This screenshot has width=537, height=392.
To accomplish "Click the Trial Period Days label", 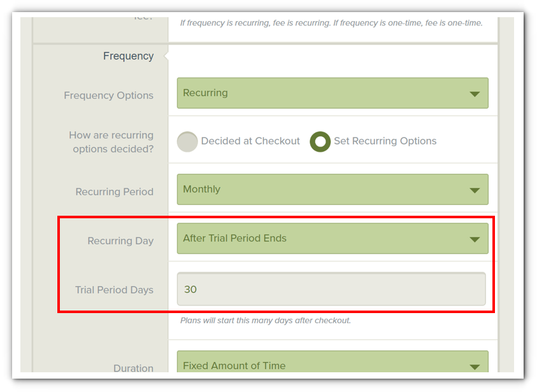I will click(115, 290).
